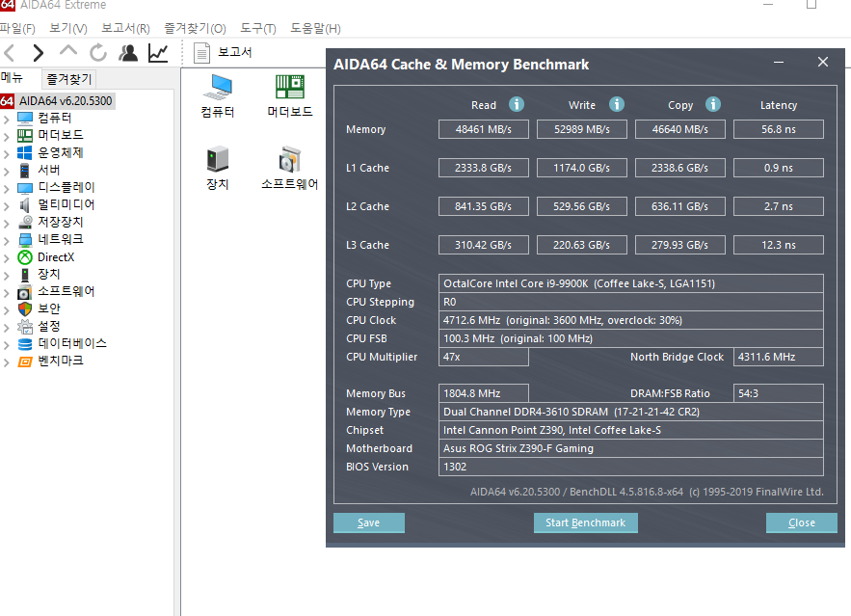Select the 저장장치 disk icon in tree
This screenshot has height=616, width=851.
pyautogui.click(x=25, y=223)
